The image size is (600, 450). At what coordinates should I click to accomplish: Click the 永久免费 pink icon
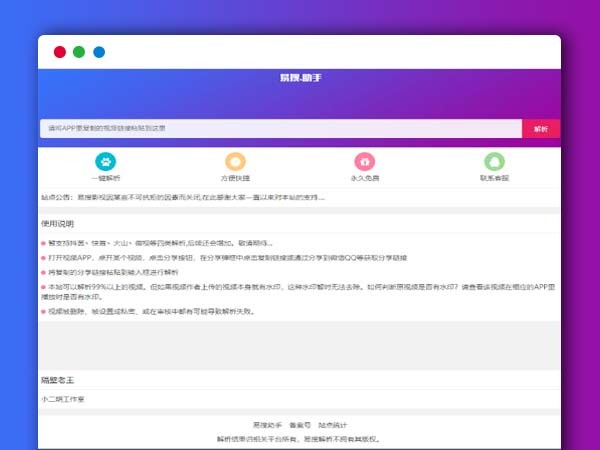[x=364, y=161]
